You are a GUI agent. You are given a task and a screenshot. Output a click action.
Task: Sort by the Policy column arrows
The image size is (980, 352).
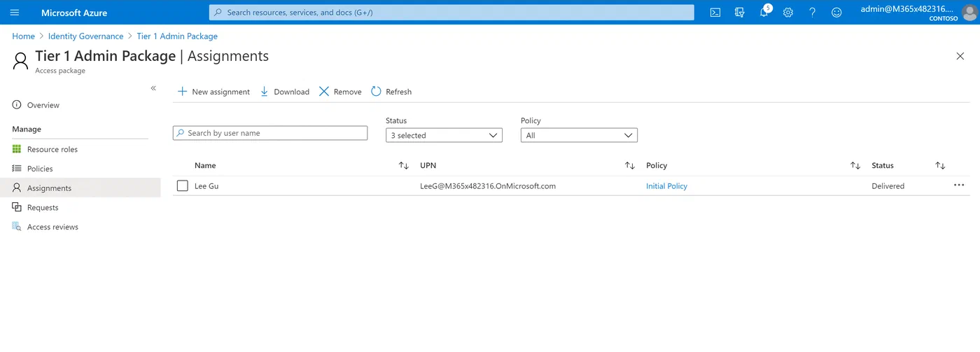click(855, 166)
